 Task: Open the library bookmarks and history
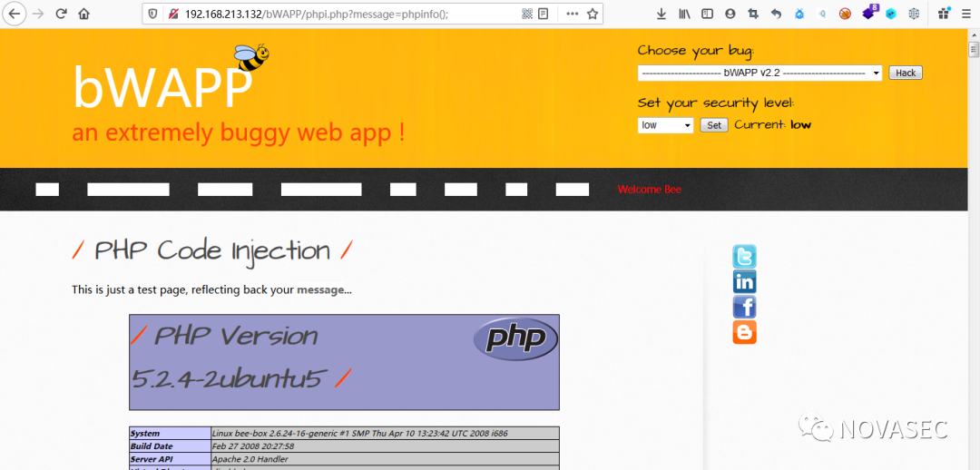[684, 14]
